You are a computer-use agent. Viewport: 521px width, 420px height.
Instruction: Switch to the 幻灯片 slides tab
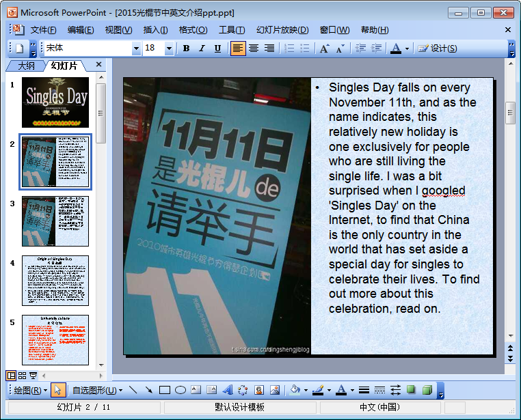point(64,66)
